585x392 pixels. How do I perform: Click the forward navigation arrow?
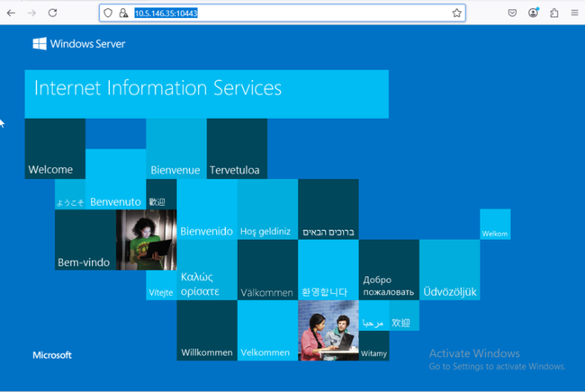point(31,13)
